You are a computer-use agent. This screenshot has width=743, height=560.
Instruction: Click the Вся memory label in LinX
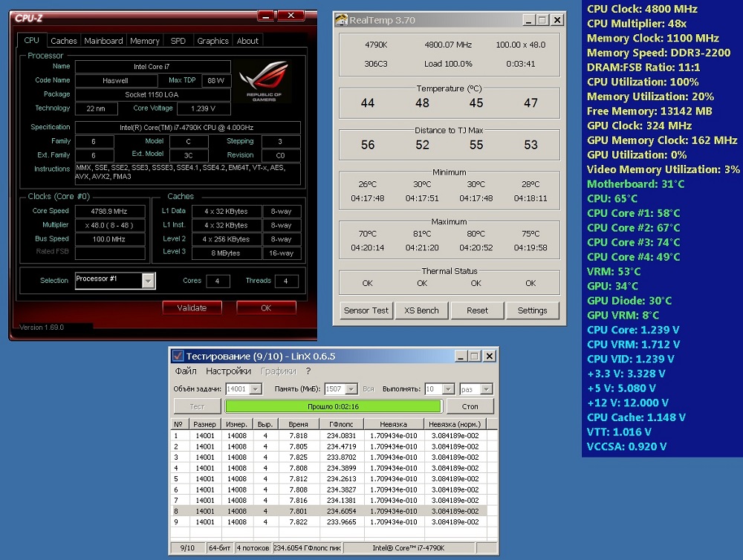pyautogui.click(x=369, y=389)
